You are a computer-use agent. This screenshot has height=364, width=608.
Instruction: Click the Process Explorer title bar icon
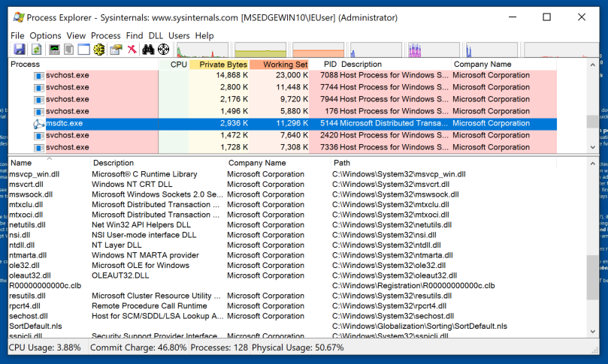coord(18,17)
